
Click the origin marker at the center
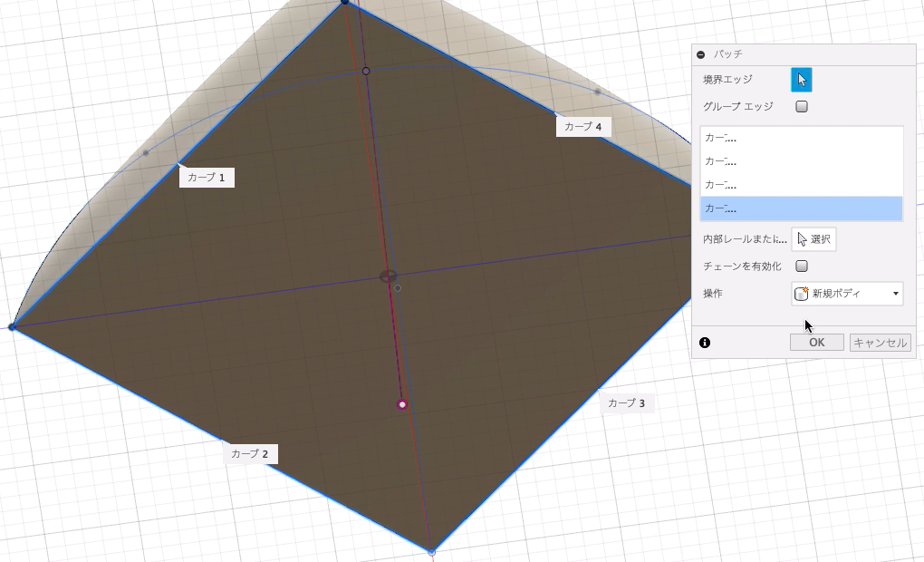pyautogui.click(x=389, y=276)
